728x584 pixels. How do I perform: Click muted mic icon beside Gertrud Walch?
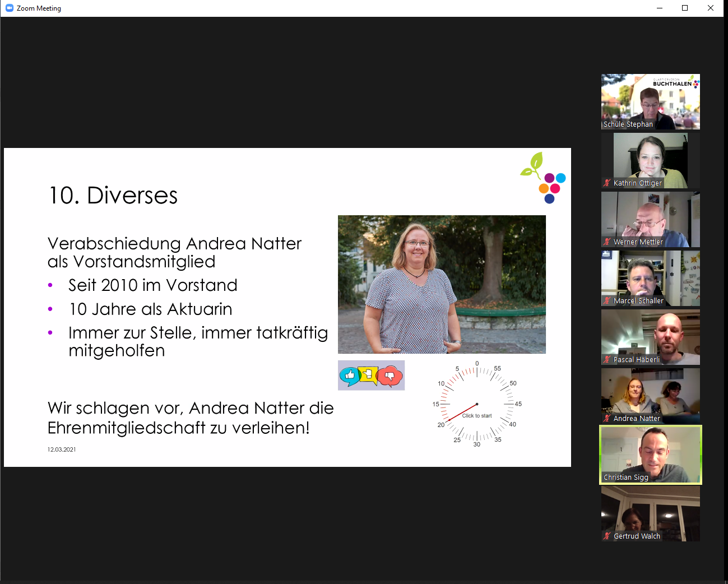(607, 536)
